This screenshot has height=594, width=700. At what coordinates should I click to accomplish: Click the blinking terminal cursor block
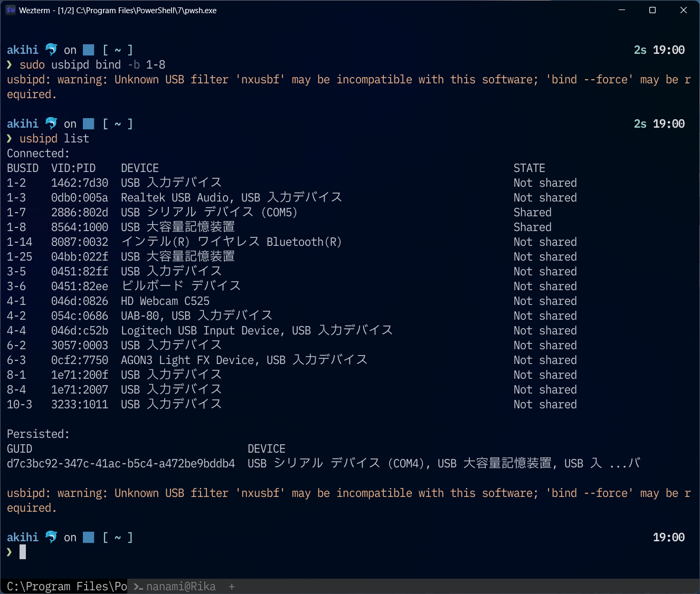click(22, 552)
